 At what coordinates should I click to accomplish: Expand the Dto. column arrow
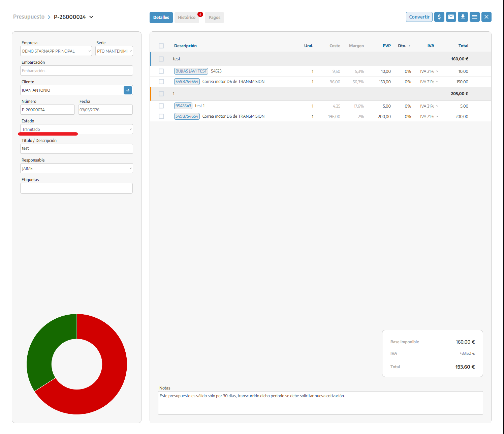click(409, 46)
